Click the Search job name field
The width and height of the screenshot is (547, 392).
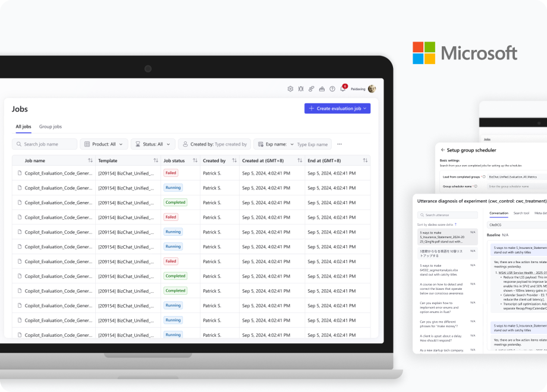point(45,144)
